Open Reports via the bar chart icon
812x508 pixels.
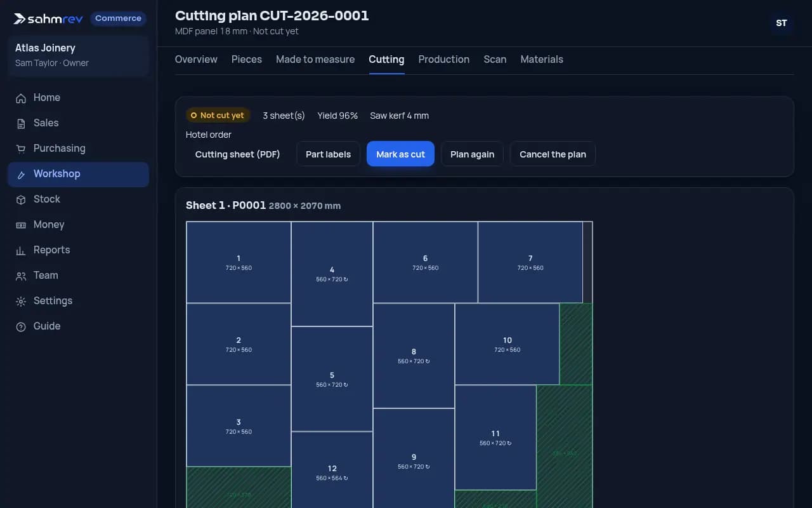[21, 250]
